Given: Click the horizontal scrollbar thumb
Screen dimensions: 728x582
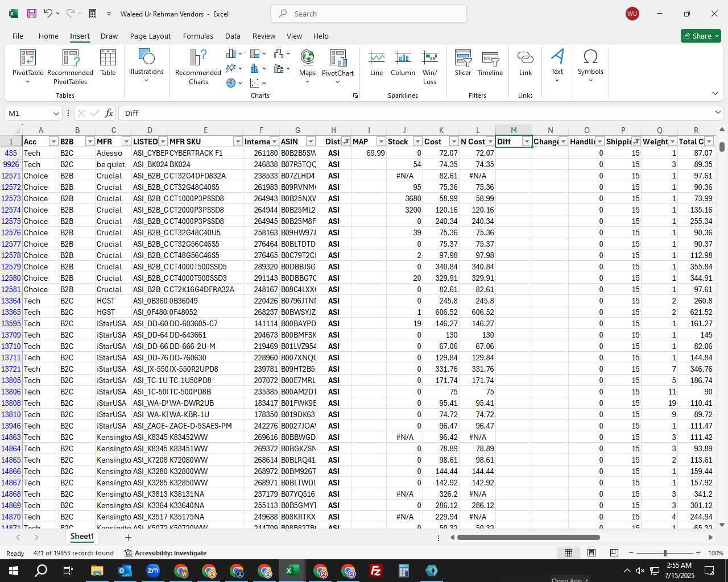Looking at the screenshot, I should 528,537.
